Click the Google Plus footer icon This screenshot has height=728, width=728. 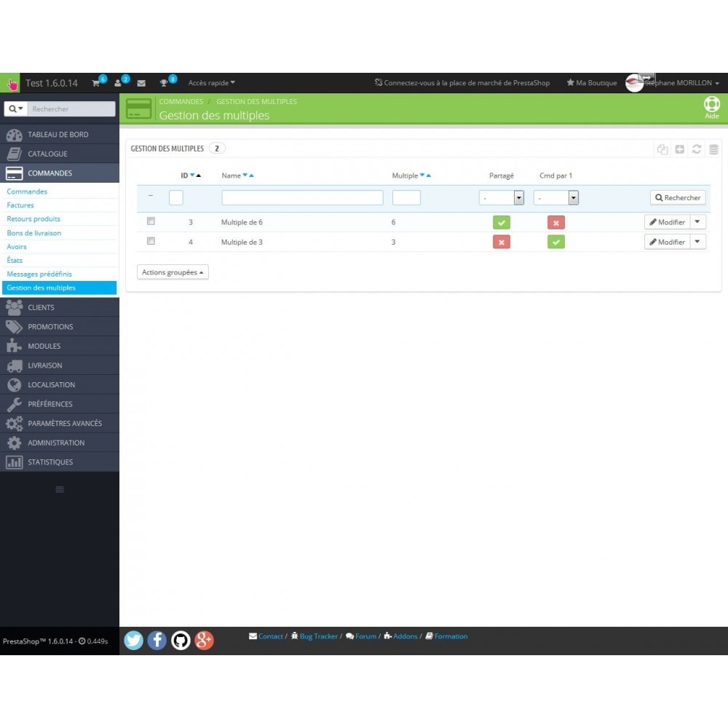click(204, 640)
